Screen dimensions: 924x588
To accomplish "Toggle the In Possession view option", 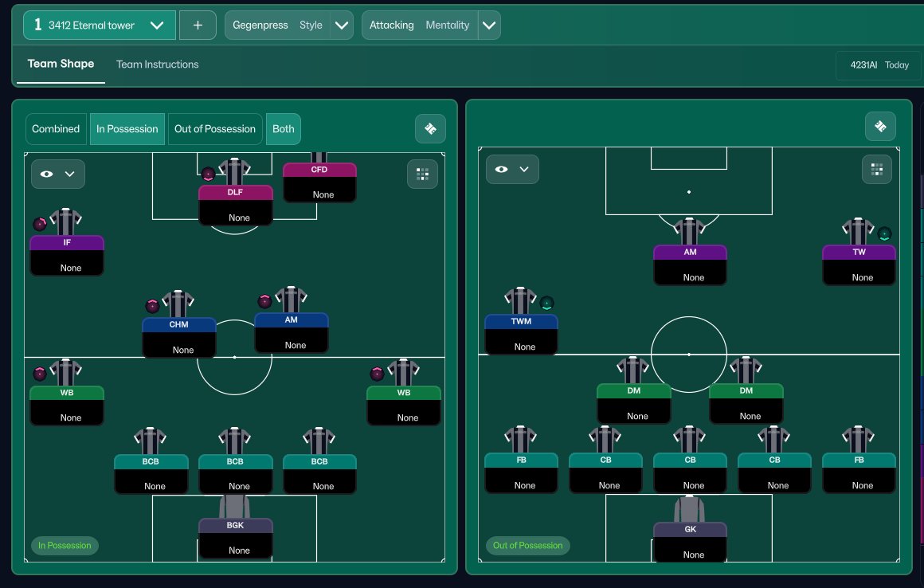I will [127, 129].
